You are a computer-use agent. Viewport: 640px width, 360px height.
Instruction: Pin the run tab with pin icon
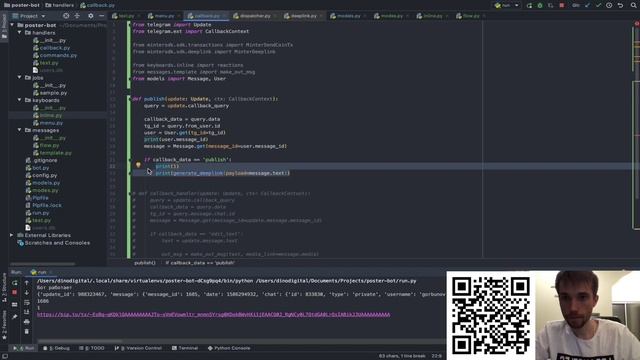pyautogui.click(x=15, y=316)
